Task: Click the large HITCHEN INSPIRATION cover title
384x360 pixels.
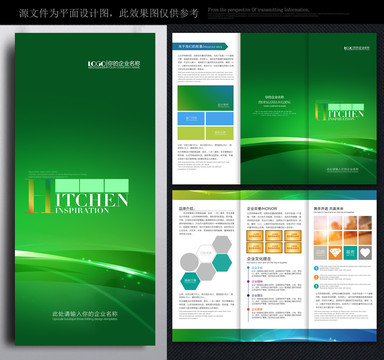Action: pos(77,196)
